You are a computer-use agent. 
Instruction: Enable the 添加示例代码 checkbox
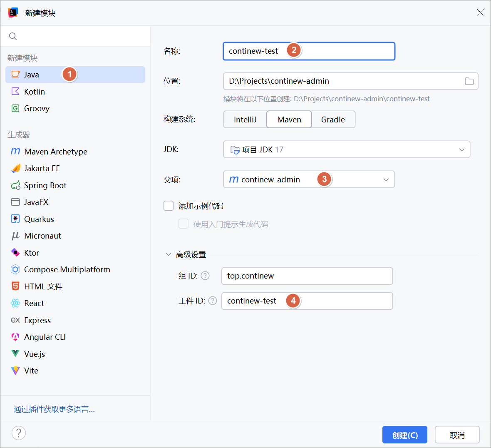pos(169,206)
